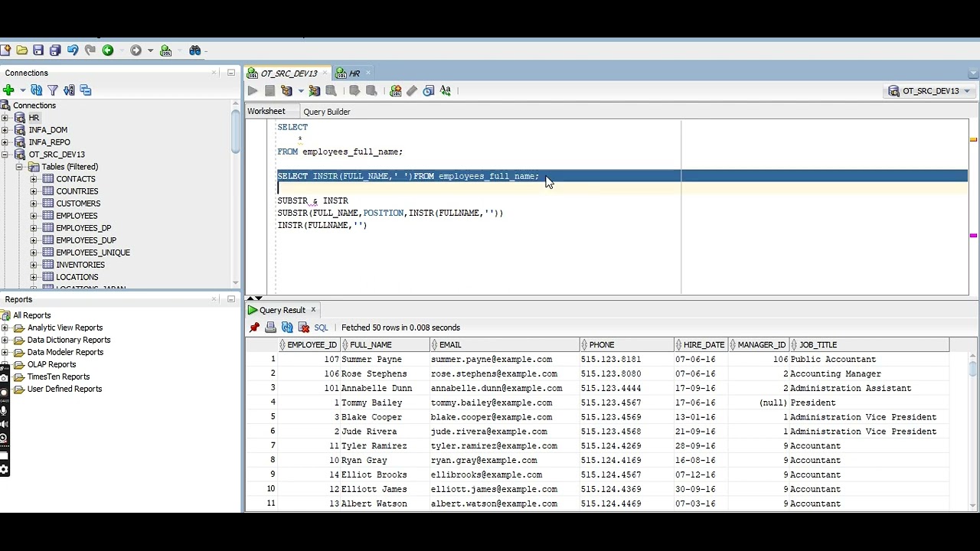
Task: Open the Explain Plan dropdown arrow
Action: coord(300,90)
